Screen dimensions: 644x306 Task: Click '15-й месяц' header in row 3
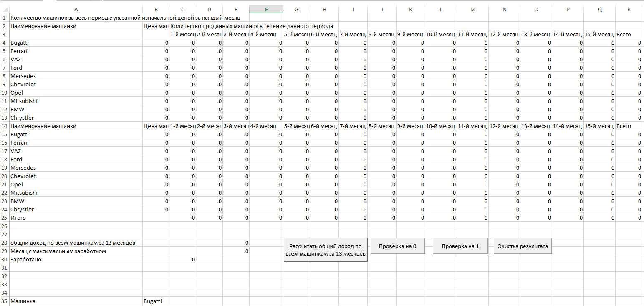pyautogui.click(x=599, y=35)
